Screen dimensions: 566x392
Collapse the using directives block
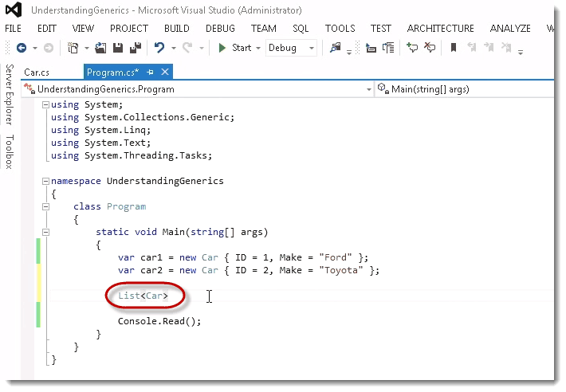pyautogui.click(x=45, y=104)
